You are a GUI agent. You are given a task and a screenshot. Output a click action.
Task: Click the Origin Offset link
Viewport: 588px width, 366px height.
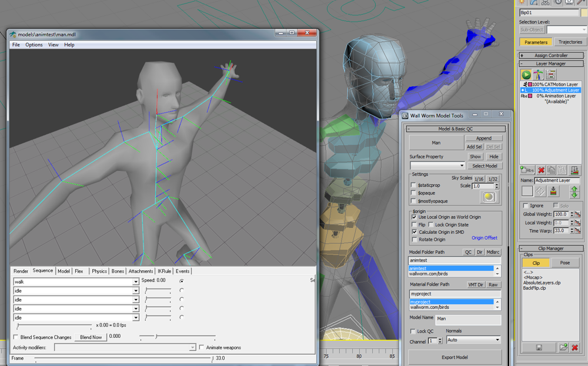[484, 238]
